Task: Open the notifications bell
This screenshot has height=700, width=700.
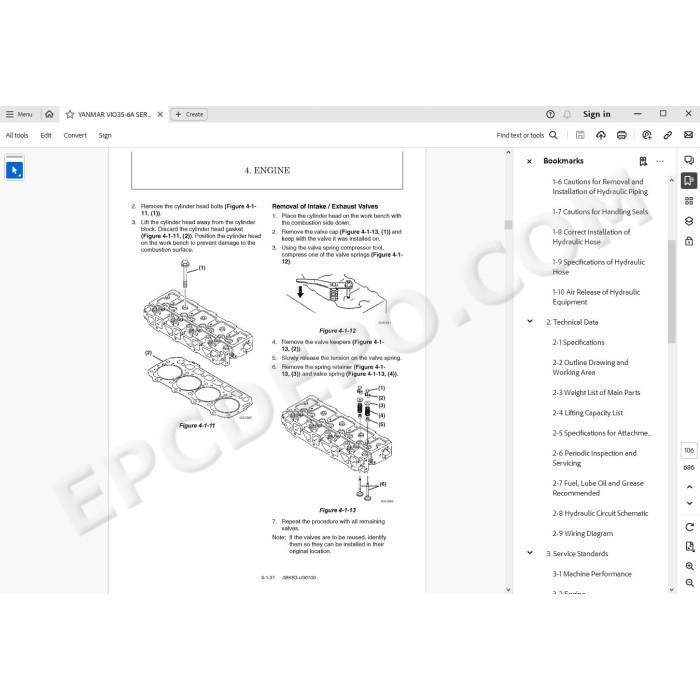Action: tap(567, 114)
